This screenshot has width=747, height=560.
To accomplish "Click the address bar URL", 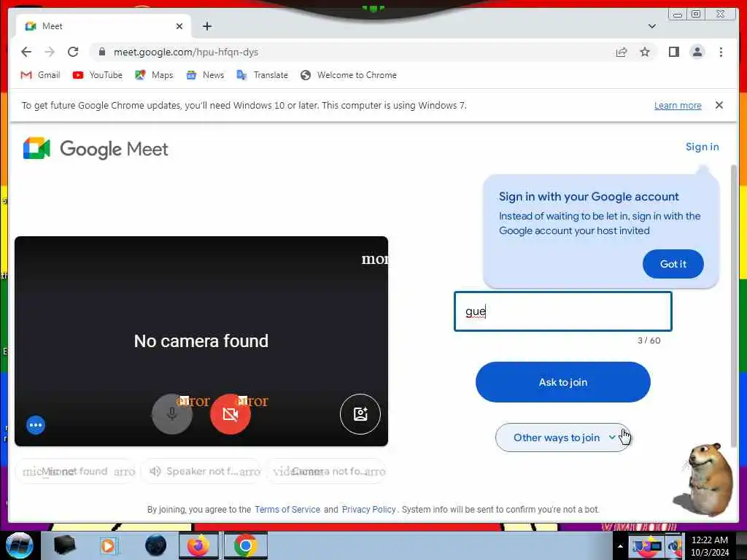I will 186,52.
